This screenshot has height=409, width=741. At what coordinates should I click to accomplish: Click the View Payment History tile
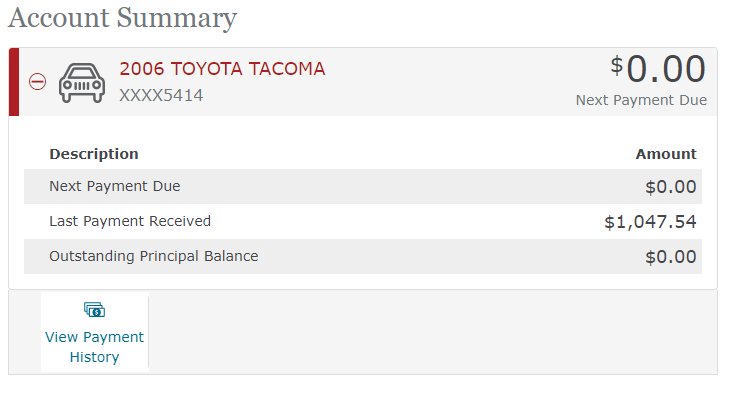coord(95,332)
